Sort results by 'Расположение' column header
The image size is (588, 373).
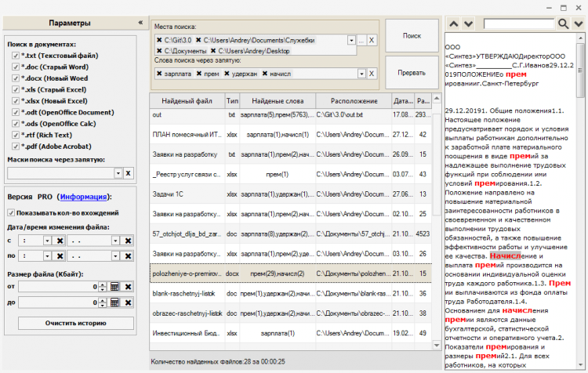click(353, 101)
